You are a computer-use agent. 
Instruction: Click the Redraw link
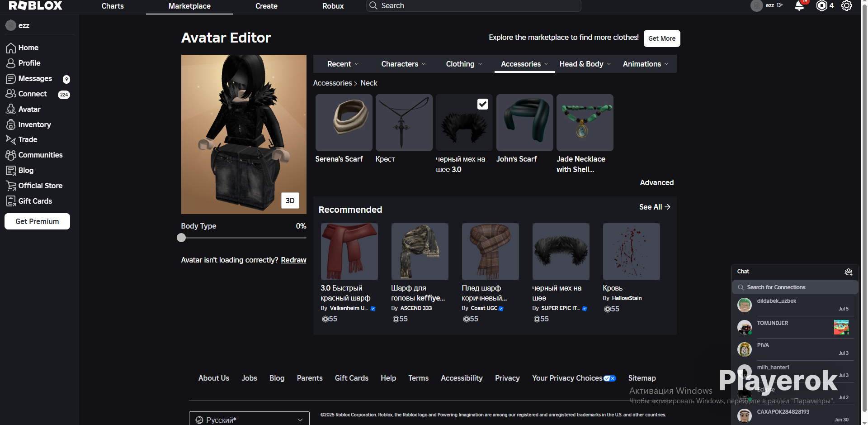(x=293, y=260)
